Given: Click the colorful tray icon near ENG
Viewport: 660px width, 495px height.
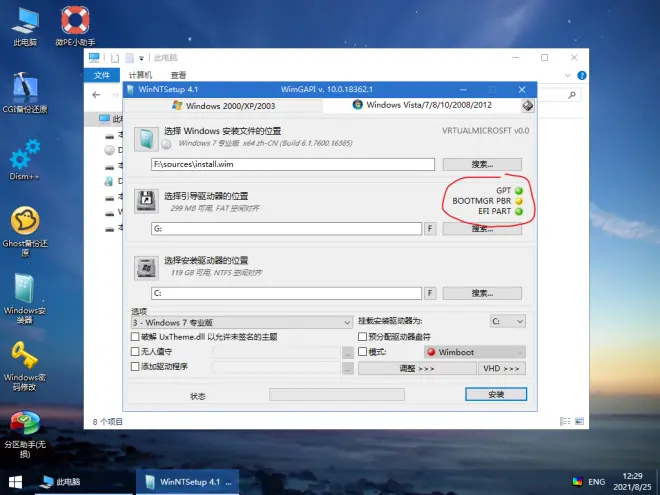Looking at the screenshot, I should coord(578,482).
